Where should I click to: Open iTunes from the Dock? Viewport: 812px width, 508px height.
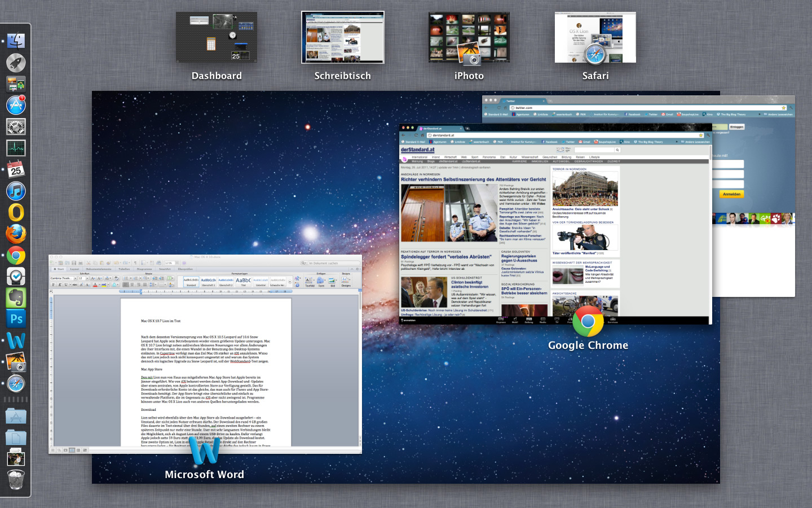[x=16, y=191]
